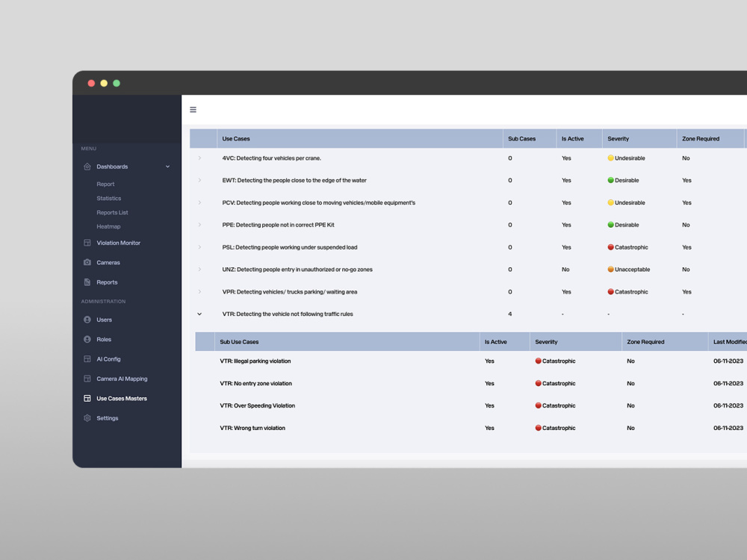Open the Reports menu item
This screenshot has height=560, width=747.
point(107,282)
